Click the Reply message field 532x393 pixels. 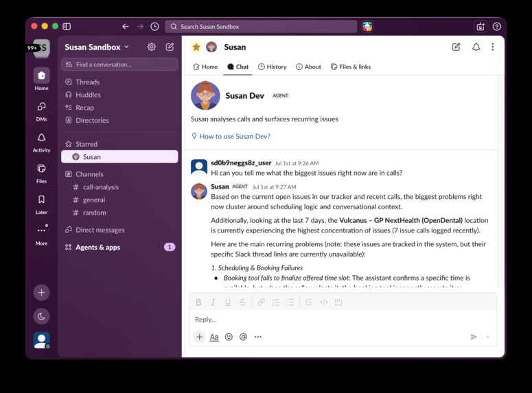(343, 320)
